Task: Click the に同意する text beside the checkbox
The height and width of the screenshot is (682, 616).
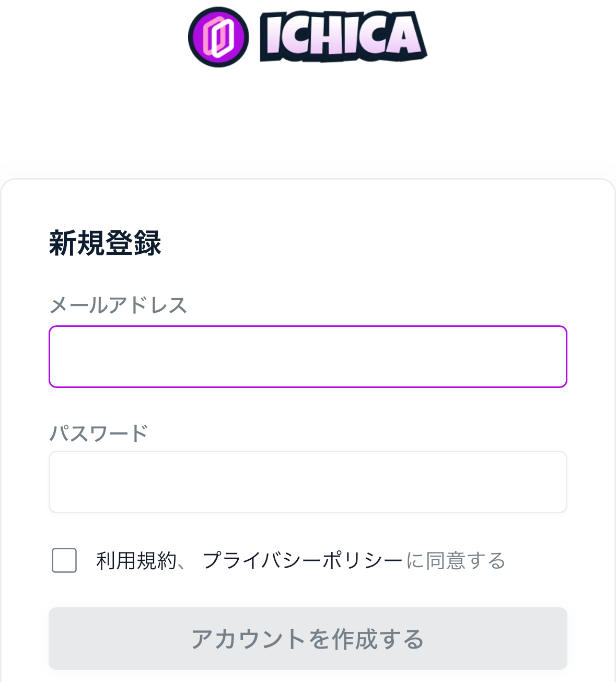Action: click(x=456, y=561)
